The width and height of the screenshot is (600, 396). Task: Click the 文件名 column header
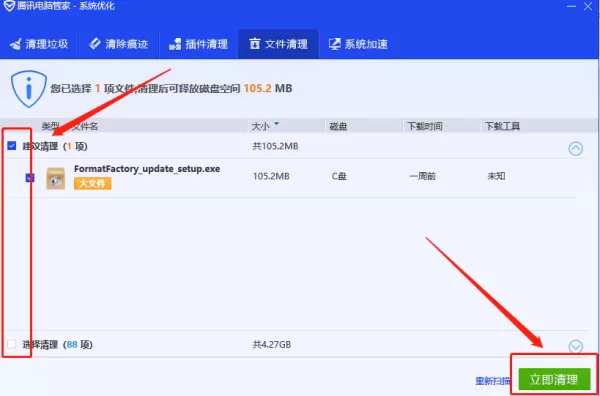click(x=85, y=126)
